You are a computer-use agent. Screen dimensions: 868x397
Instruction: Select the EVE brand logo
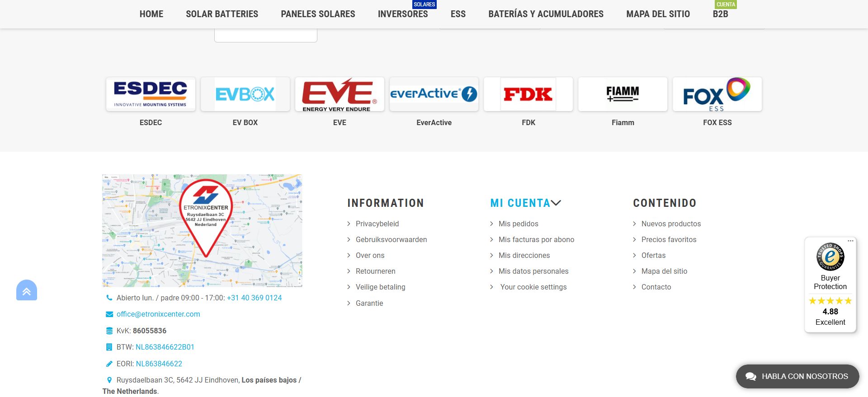tap(340, 94)
